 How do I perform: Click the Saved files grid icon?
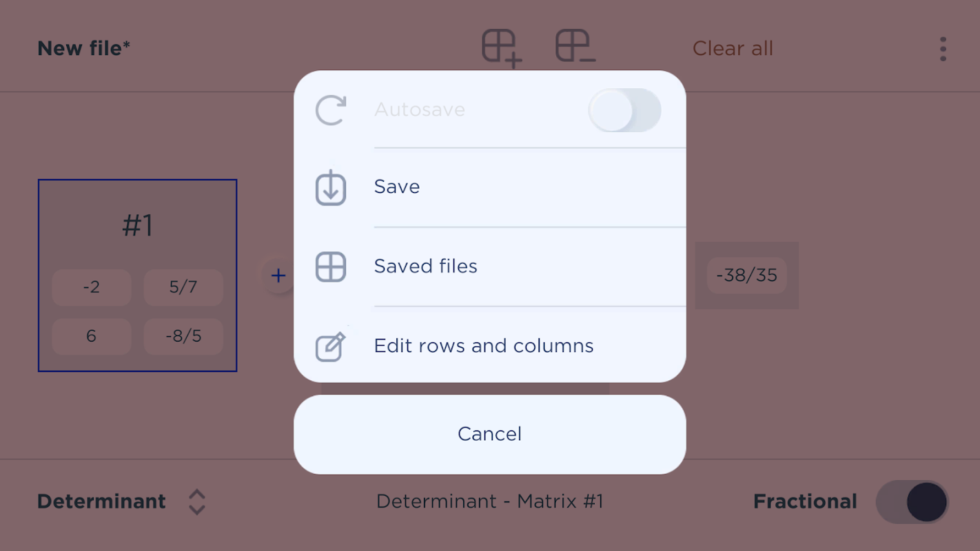click(x=331, y=267)
